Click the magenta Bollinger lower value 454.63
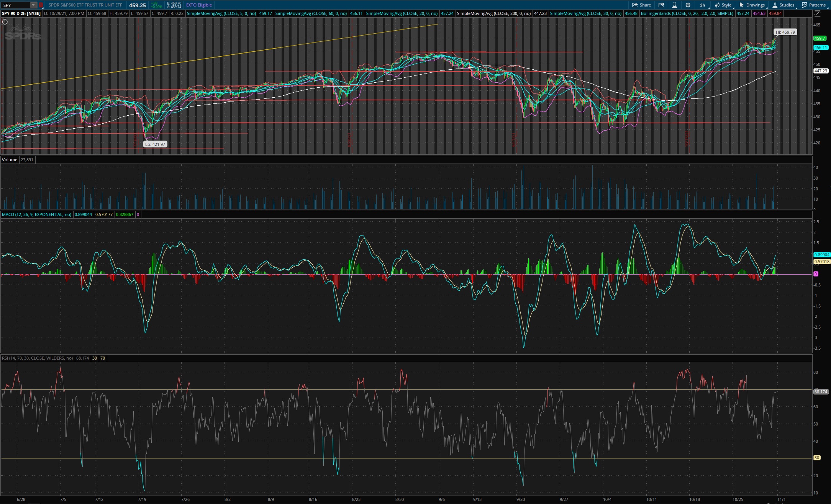The image size is (831, 504). pos(759,13)
